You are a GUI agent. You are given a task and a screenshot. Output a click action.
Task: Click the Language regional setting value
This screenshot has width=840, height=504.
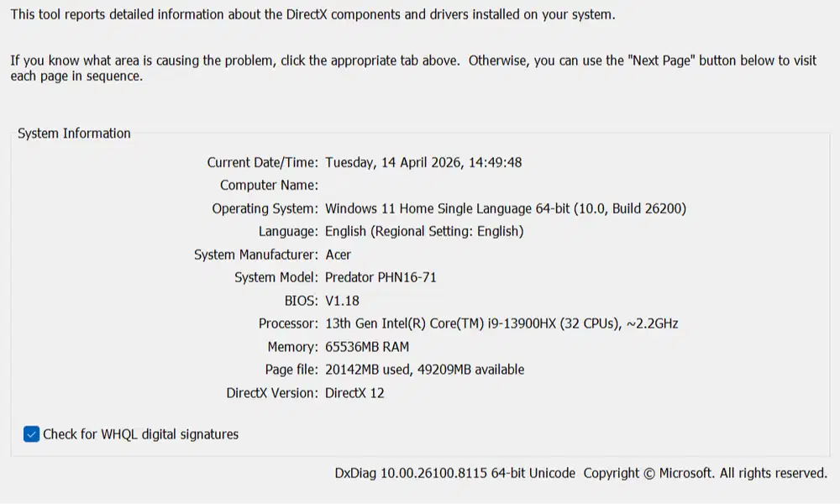point(424,231)
